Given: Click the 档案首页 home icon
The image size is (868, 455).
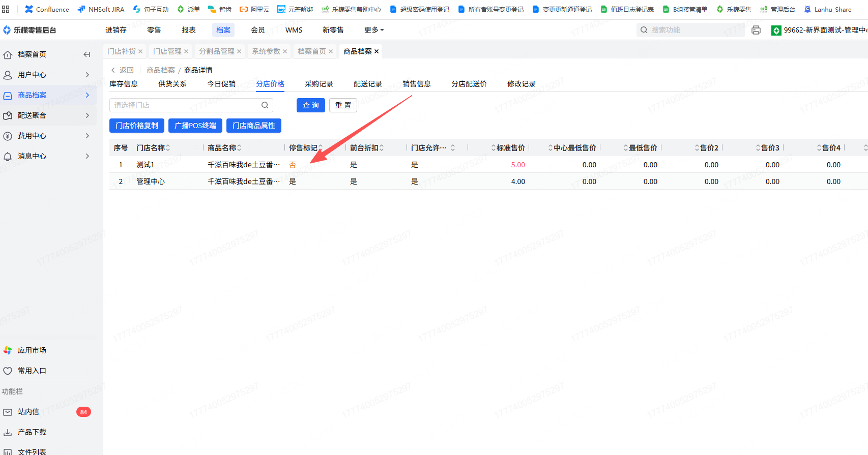Looking at the screenshot, I should tap(8, 54).
